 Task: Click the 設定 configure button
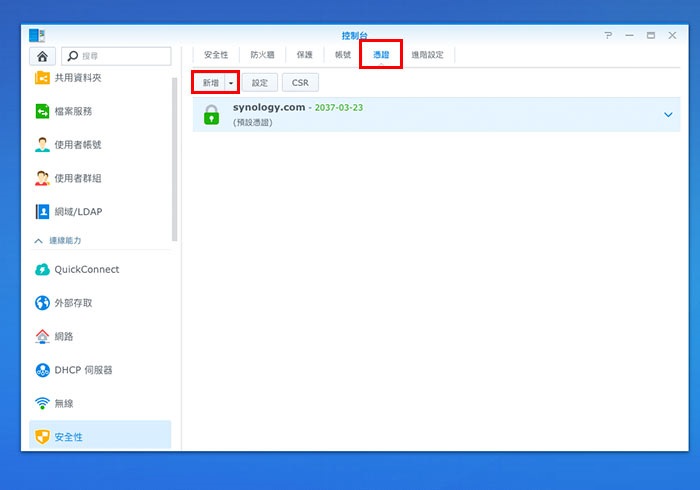pyautogui.click(x=260, y=83)
